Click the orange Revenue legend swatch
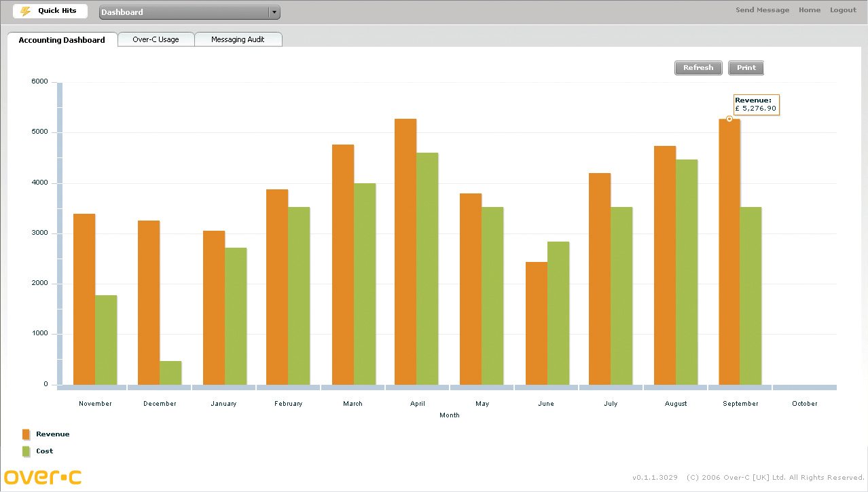Screen dimensions: 868x492 26,434
